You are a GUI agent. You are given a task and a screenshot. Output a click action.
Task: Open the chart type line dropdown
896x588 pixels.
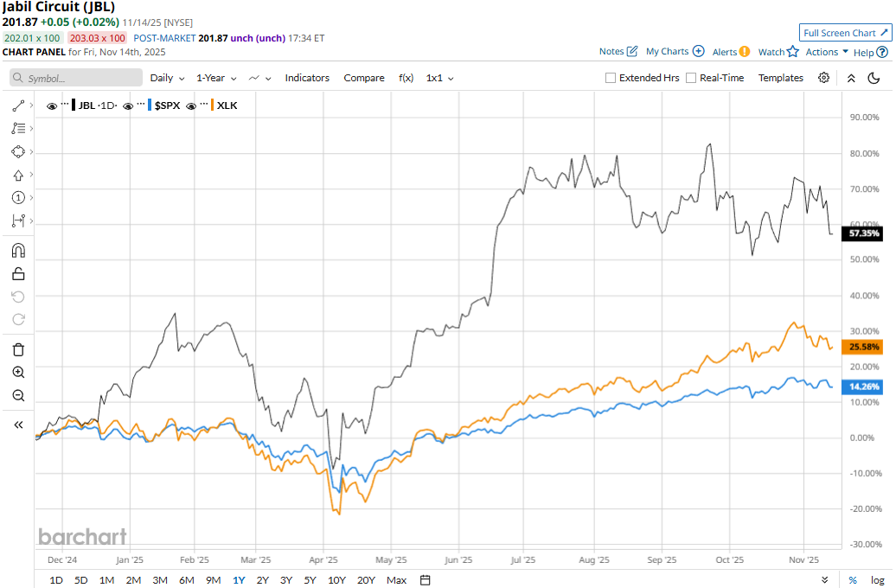click(x=260, y=79)
